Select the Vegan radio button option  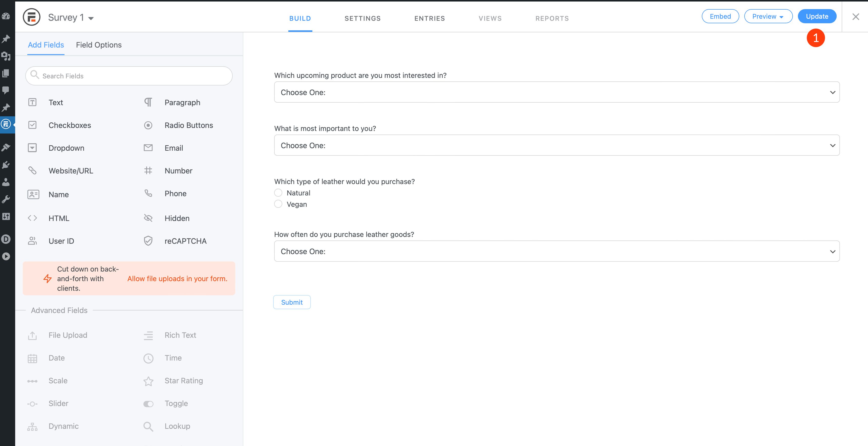[278, 204]
